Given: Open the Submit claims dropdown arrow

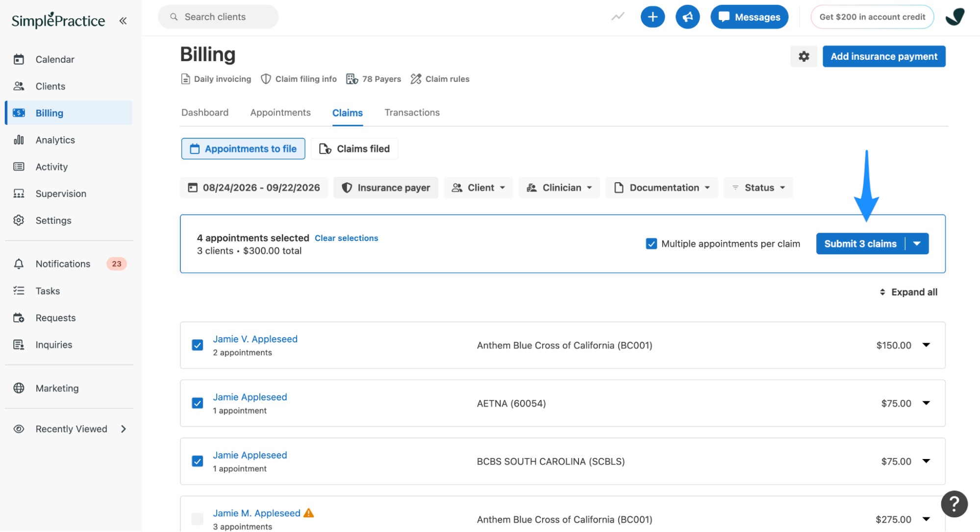Looking at the screenshot, I should pyautogui.click(x=917, y=244).
